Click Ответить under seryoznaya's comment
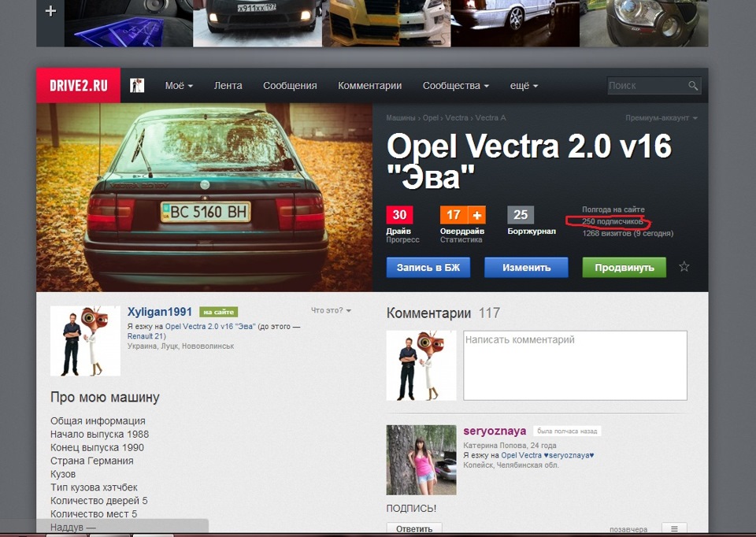Viewport: 756px width, 537px height. [x=414, y=529]
